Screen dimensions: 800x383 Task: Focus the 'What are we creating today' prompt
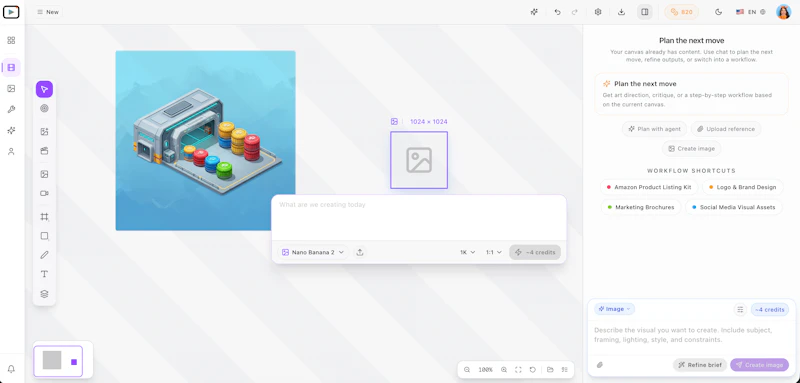pos(419,217)
